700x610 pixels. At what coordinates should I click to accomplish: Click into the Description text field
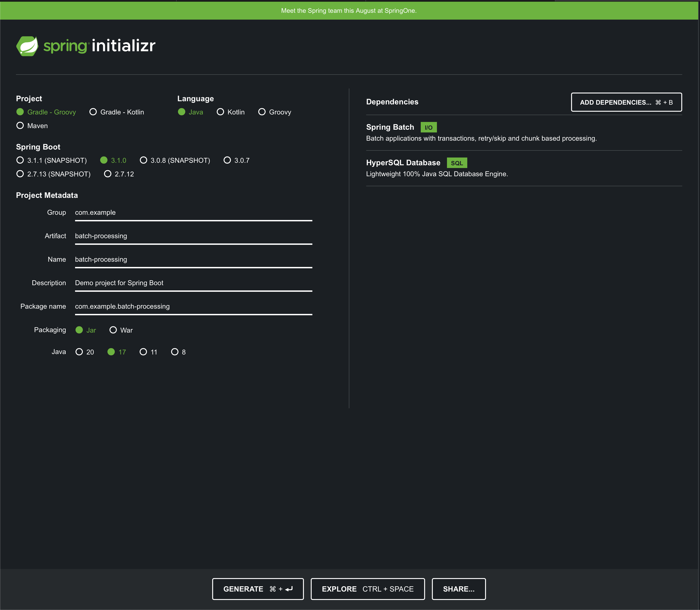tap(193, 283)
